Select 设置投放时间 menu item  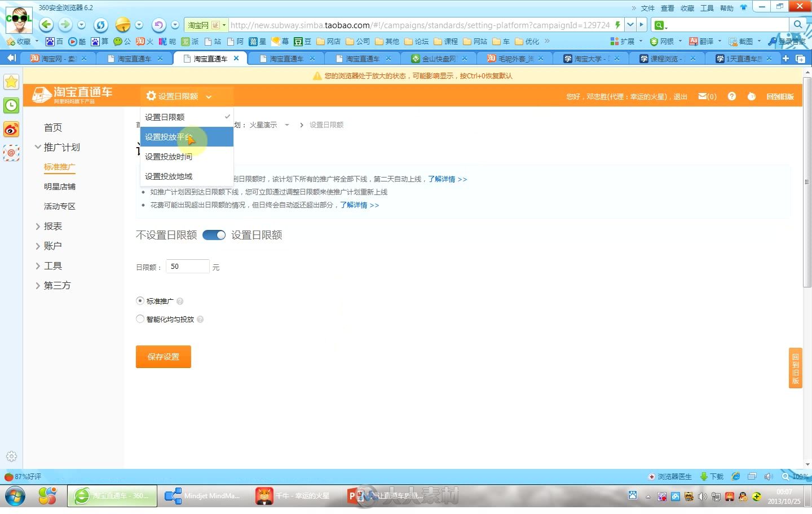point(187,157)
